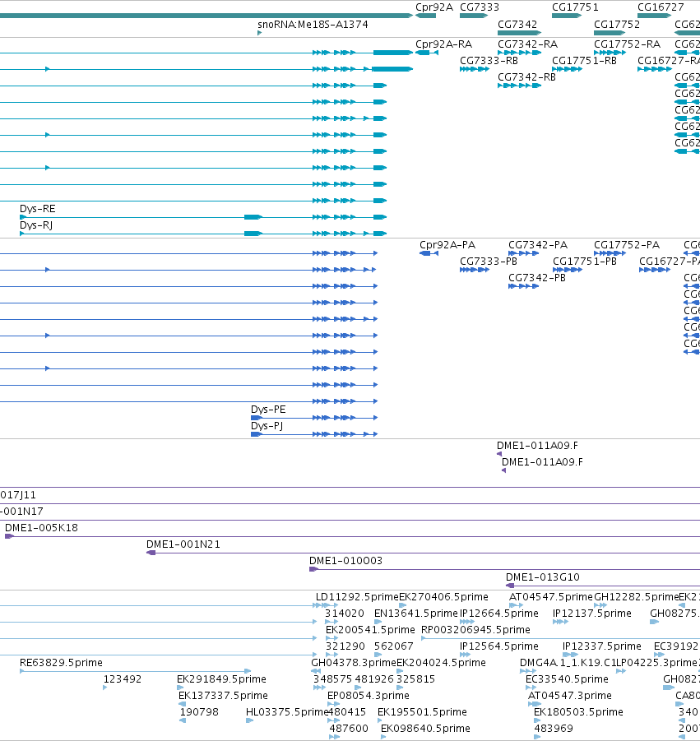
Task: Click the EK200541.5prime EST label
Action: 370,630
